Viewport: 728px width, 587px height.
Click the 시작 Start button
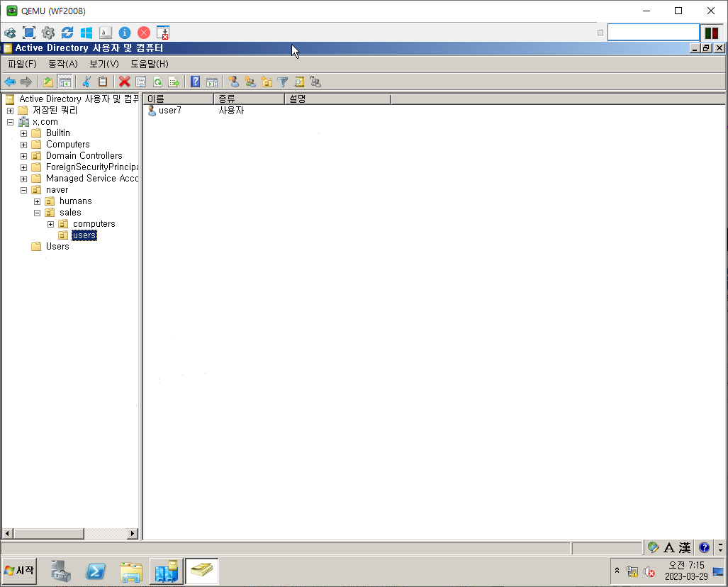pyautogui.click(x=19, y=570)
